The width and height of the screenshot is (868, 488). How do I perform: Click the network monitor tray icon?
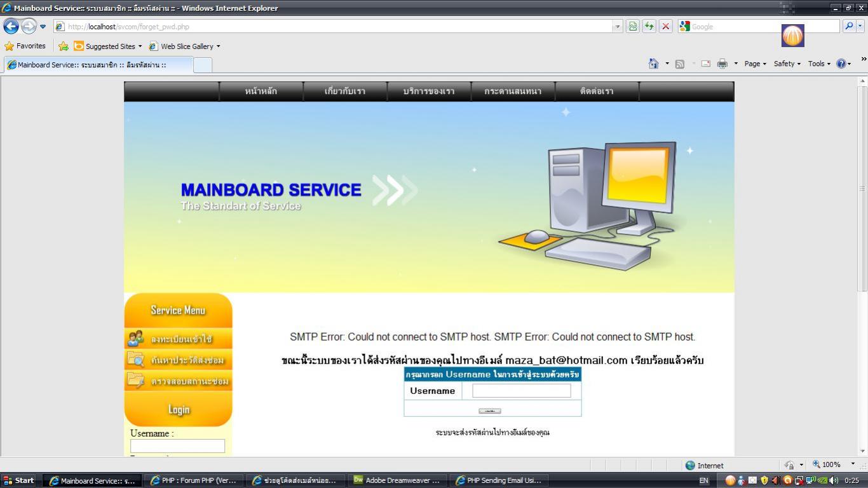(x=811, y=480)
